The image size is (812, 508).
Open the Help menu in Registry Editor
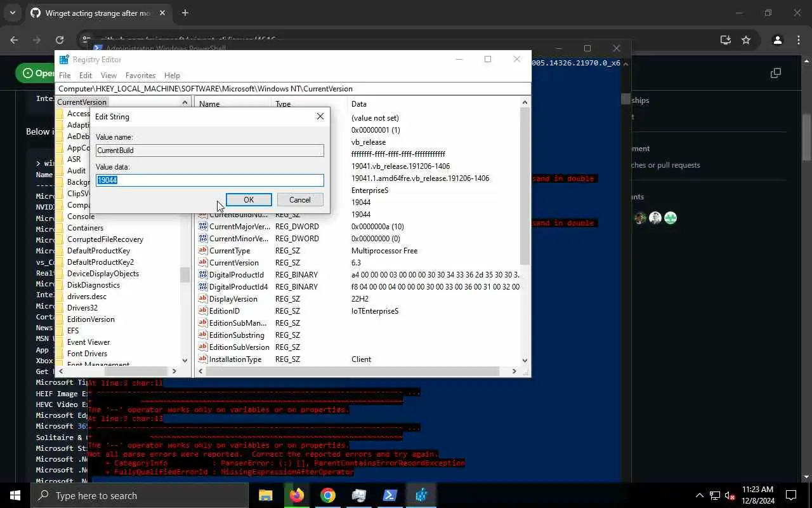(172, 76)
